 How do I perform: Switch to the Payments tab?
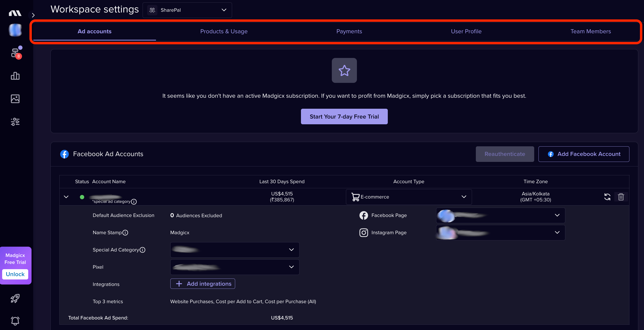349,31
